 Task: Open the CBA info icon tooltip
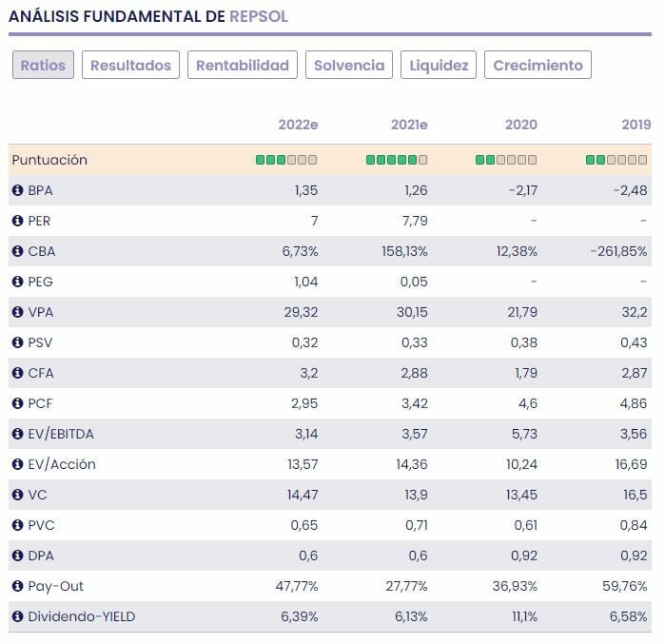pos(17,251)
